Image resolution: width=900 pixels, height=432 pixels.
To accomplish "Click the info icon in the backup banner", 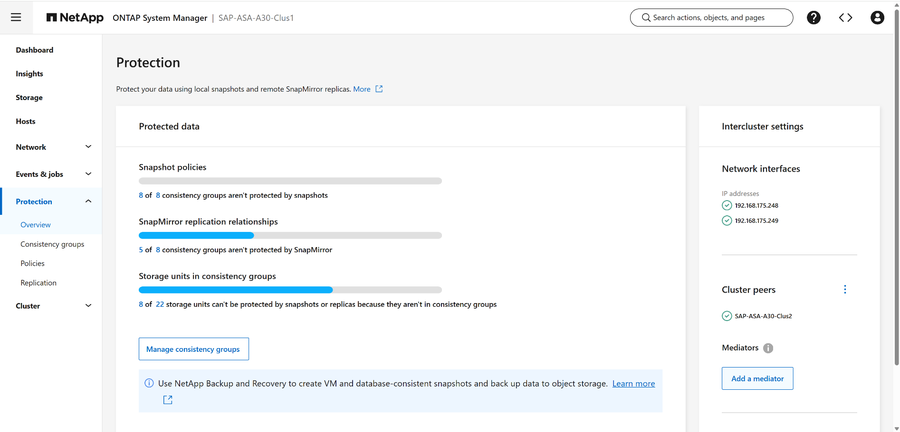I will tap(149, 383).
